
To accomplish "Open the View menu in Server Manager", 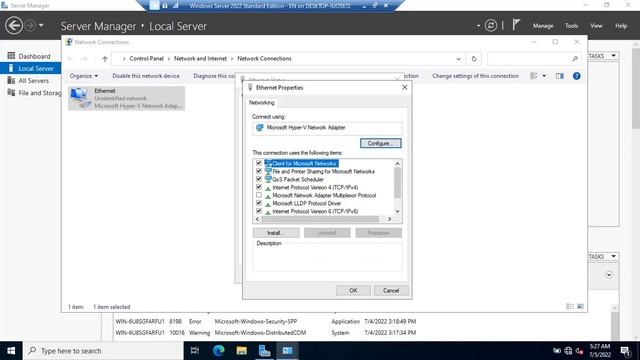I will 596,26.
